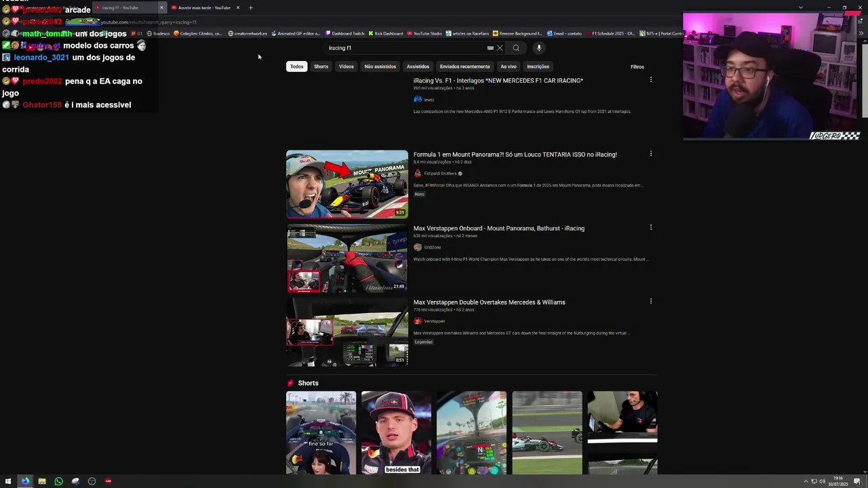This screenshot has width=868, height=488.
Task: Open the Short showing Mercedes car on track
Action: click(x=547, y=432)
